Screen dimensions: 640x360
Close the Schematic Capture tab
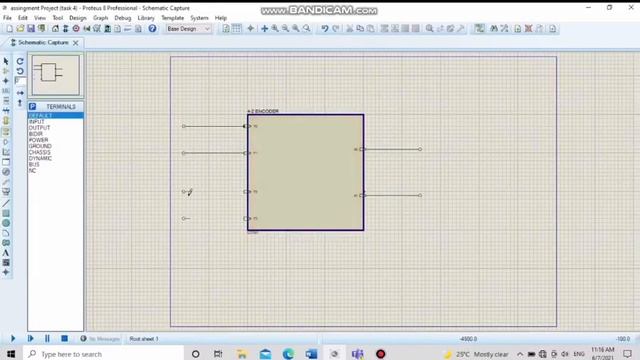76,42
